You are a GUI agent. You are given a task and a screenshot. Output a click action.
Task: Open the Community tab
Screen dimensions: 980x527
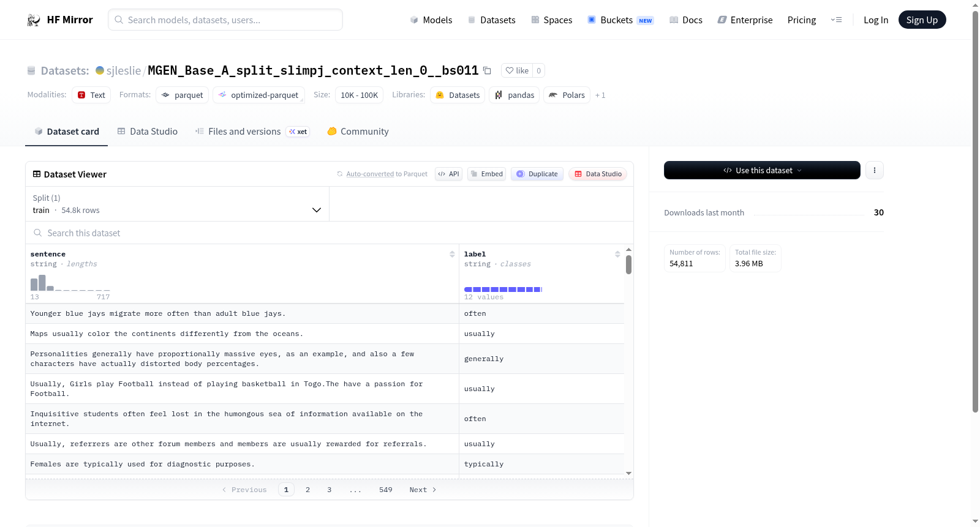click(358, 132)
